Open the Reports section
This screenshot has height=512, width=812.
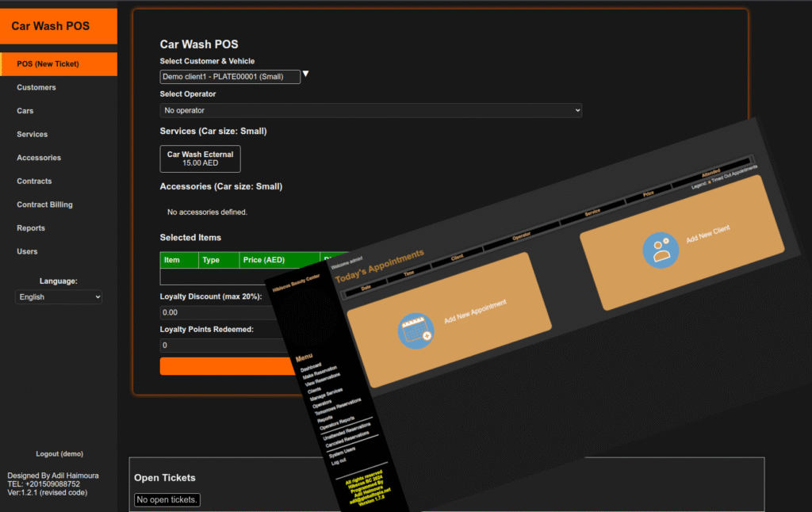pos(31,228)
